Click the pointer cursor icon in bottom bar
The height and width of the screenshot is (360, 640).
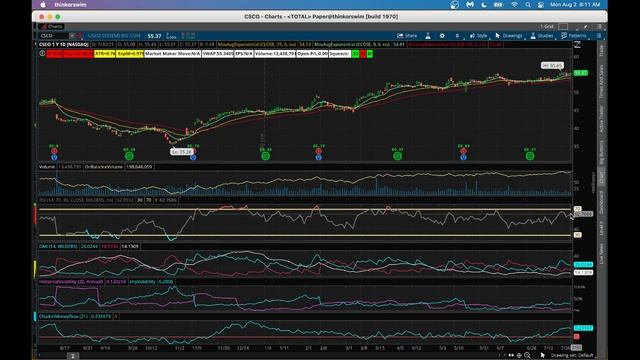(x=543, y=356)
